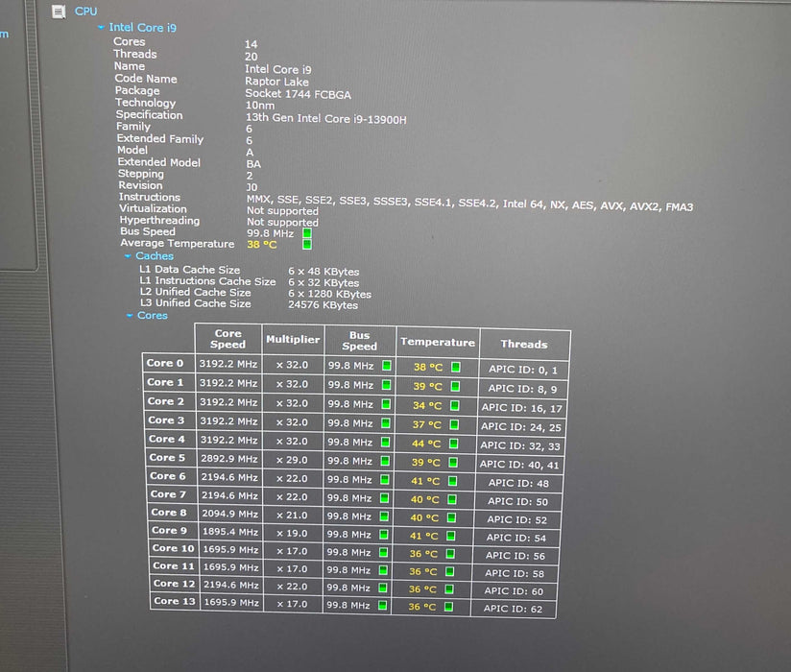Click Core 10 temperature green indicator
Image resolution: width=791 pixels, height=672 pixels.
click(x=450, y=554)
